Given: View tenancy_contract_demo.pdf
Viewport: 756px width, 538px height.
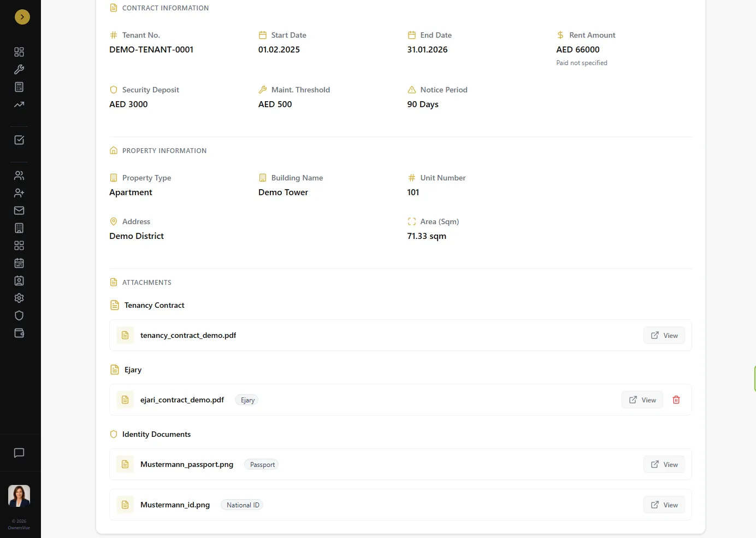Looking at the screenshot, I should (664, 335).
